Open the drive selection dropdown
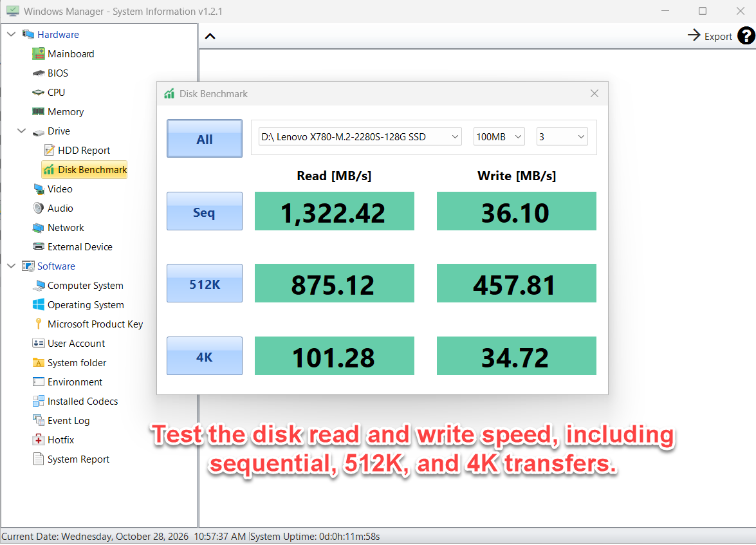756x545 pixels. click(360, 137)
